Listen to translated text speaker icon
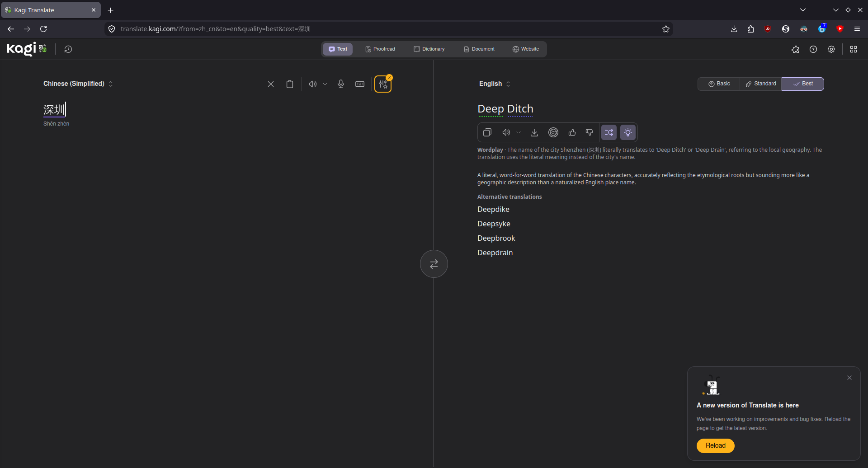Viewport: 868px width, 468px height. click(506, 132)
